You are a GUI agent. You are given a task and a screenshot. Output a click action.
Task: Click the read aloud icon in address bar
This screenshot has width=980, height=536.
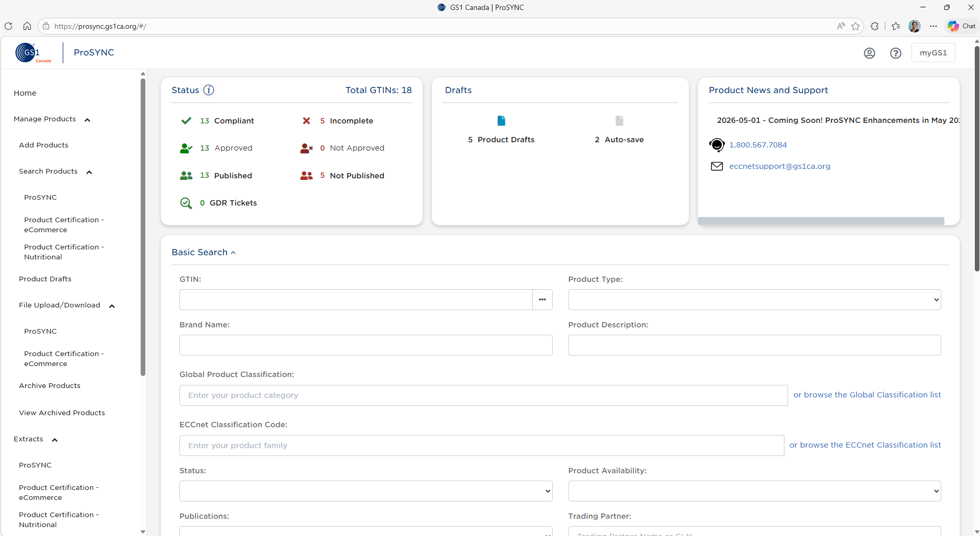click(x=841, y=26)
